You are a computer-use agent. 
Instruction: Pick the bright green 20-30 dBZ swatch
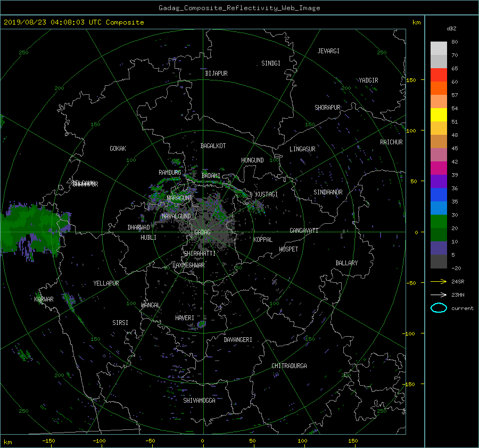[439, 222]
